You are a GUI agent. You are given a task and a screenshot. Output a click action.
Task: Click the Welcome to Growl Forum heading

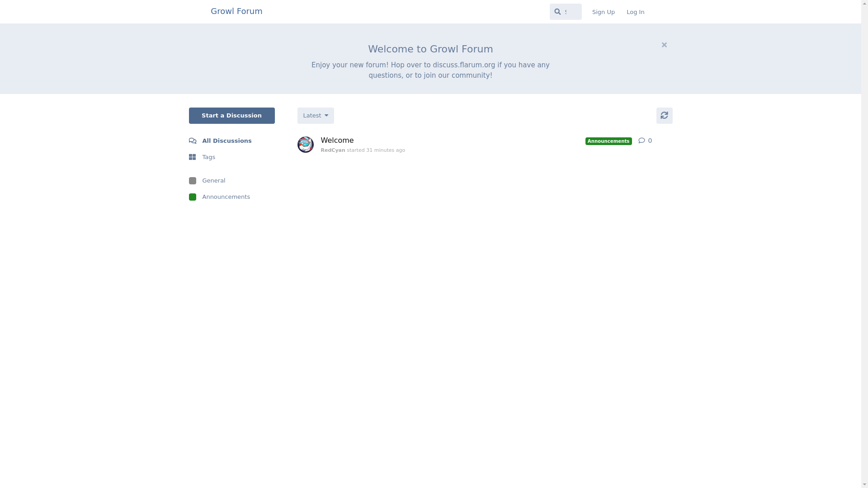(x=430, y=49)
